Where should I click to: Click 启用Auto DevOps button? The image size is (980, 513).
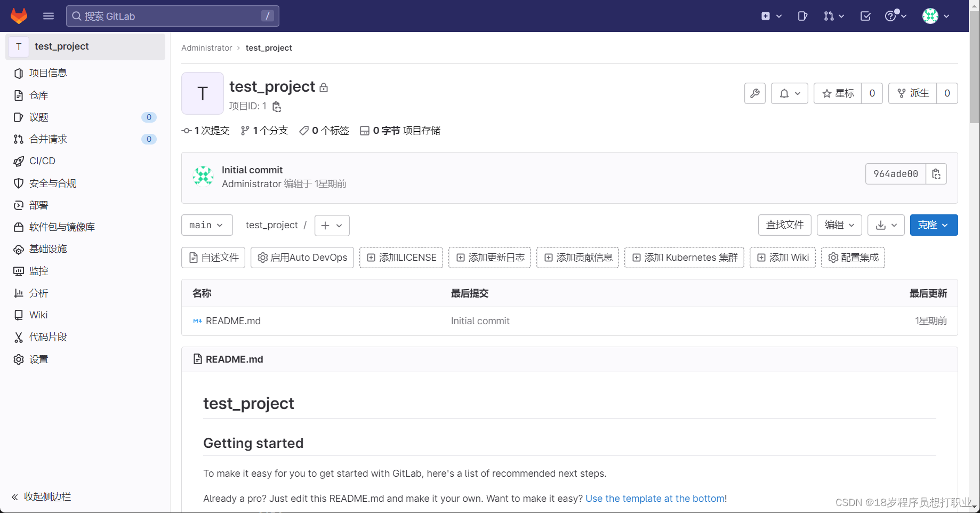(x=302, y=258)
